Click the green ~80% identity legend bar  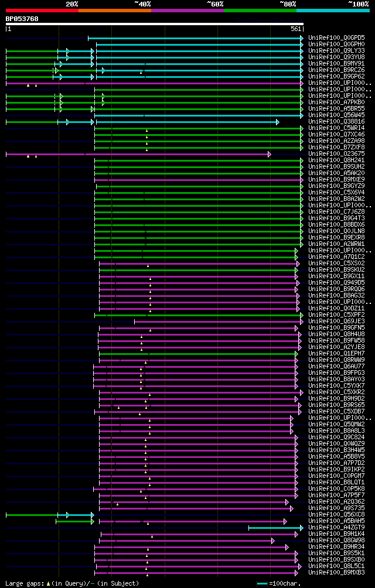click(260, 11)
